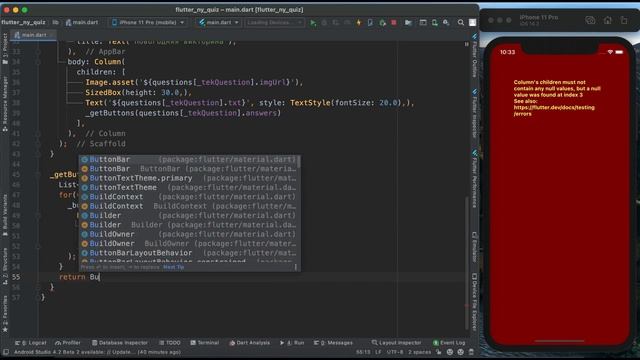Open Resource Manager side panel
This screenshot has height=360, width=640.
5,103
